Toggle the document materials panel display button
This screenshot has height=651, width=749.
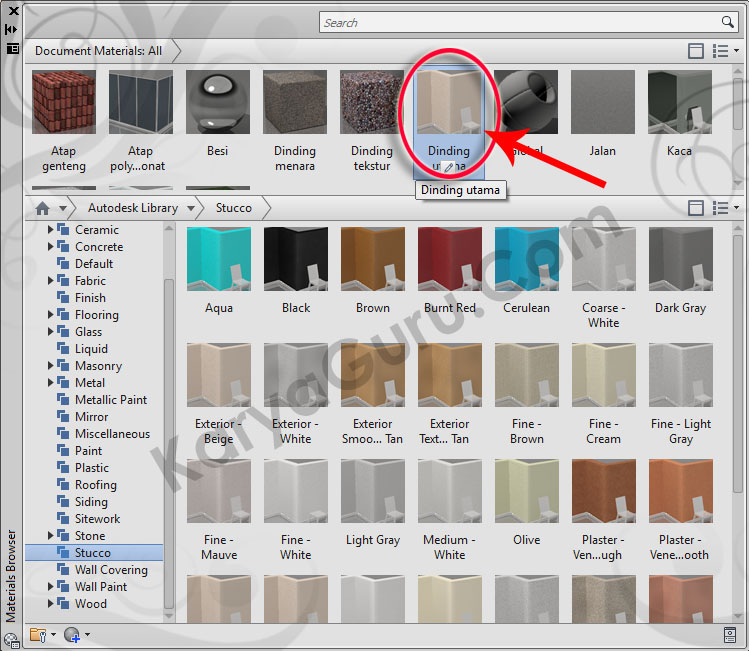pos(696,51)
